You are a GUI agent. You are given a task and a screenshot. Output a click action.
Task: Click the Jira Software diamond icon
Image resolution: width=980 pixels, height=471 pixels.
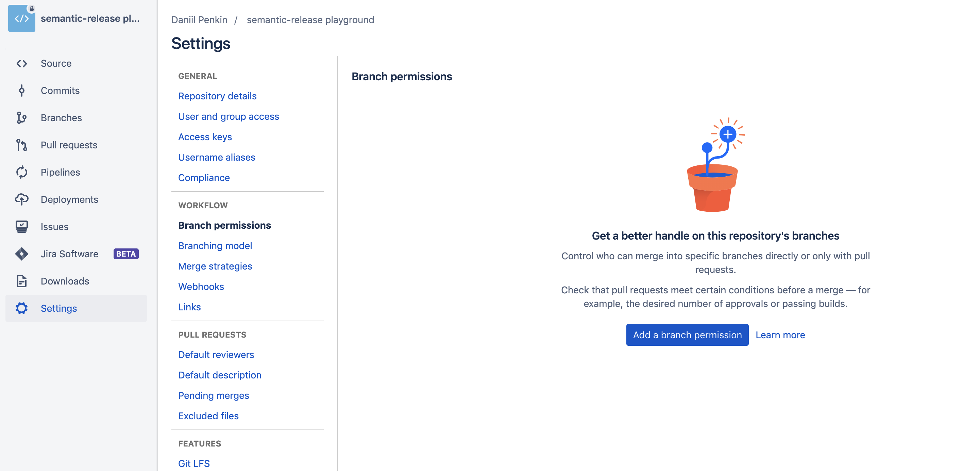(22, 254)
